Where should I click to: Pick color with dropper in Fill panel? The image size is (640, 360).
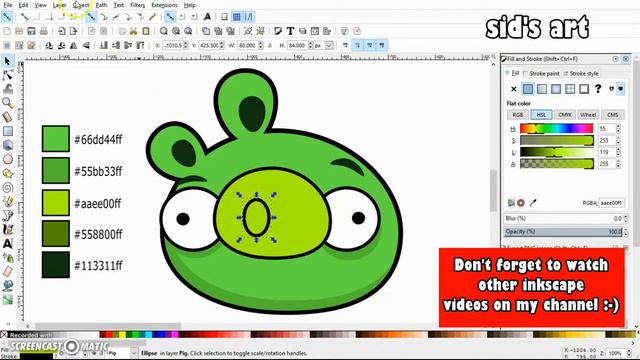(x=533, y=202)
